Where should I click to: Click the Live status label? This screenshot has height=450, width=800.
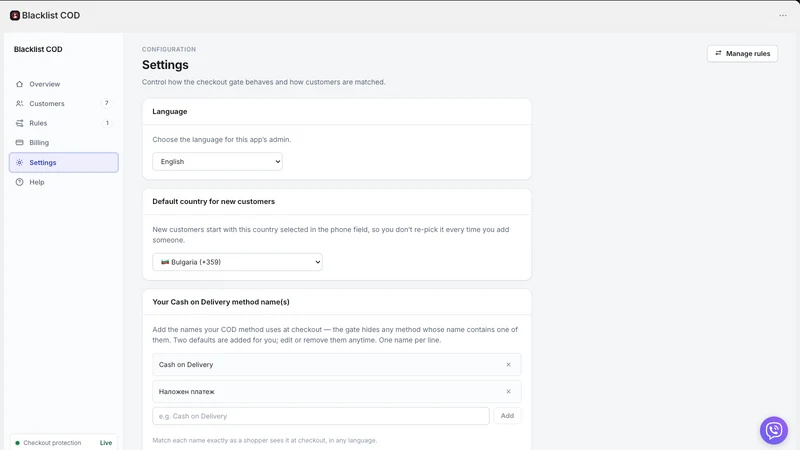click(x=106, y=443)
